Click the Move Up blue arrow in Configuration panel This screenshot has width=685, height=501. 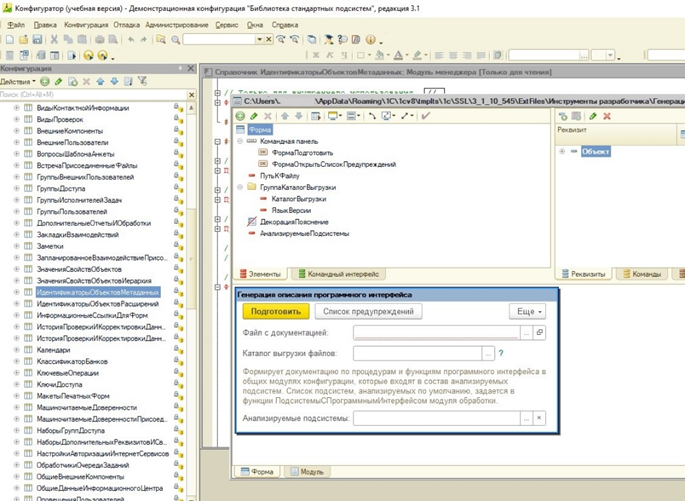100,81
